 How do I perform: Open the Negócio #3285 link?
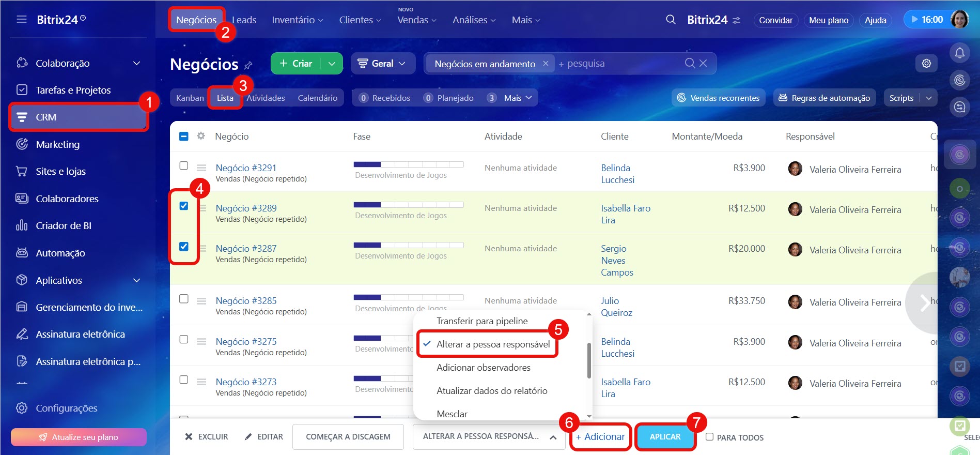(246, 300)
